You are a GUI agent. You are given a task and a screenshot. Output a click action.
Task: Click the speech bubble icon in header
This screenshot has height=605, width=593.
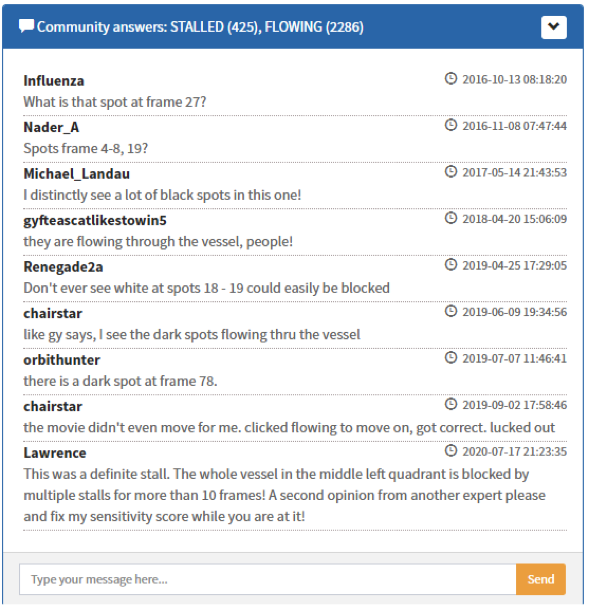(x=26, y=26)
